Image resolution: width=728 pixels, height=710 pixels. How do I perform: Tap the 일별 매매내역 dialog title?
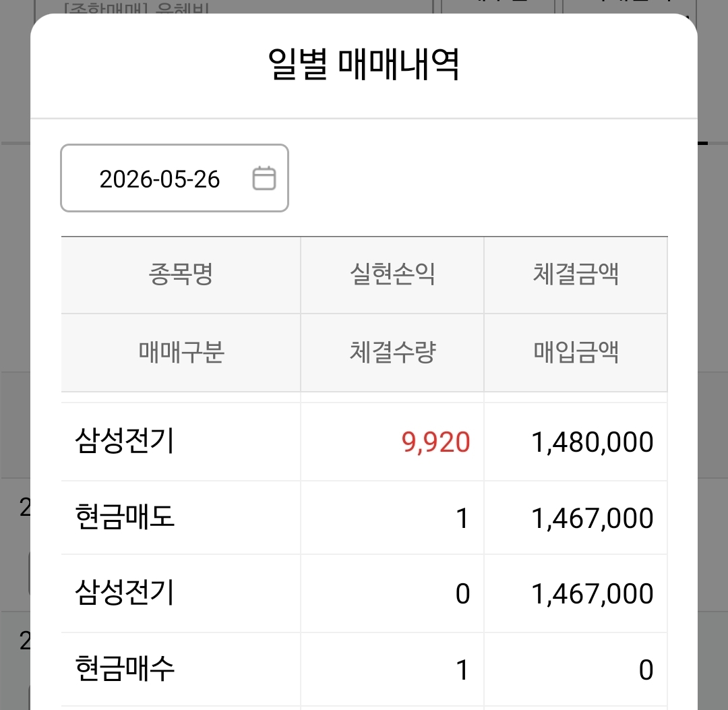363,65
